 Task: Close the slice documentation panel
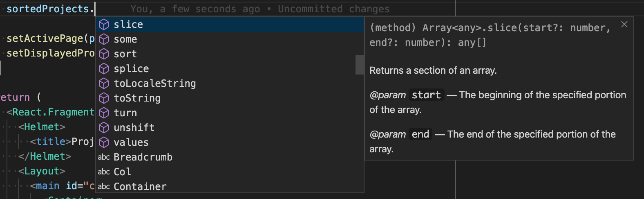click(x=624, y=25)
